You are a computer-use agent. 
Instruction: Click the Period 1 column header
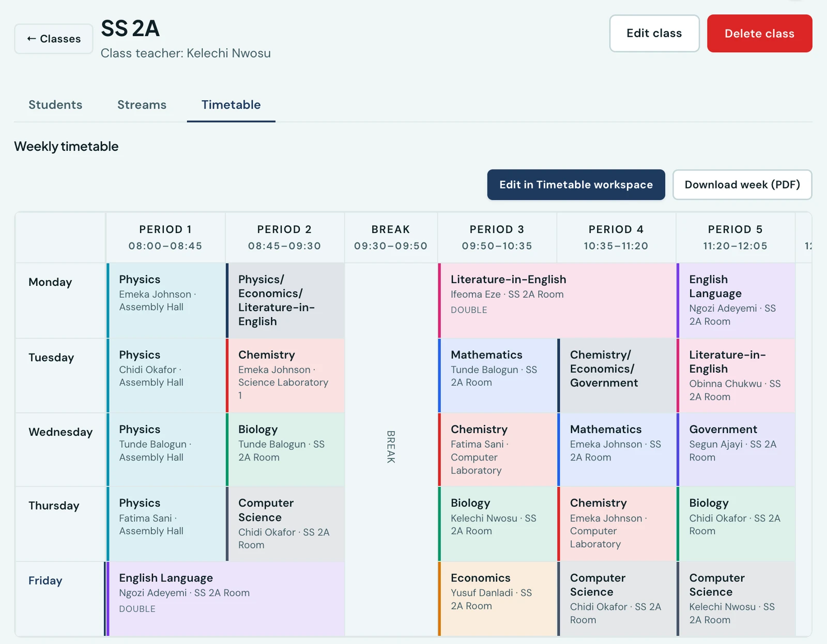pyautogui.click(x=165, y=237)
